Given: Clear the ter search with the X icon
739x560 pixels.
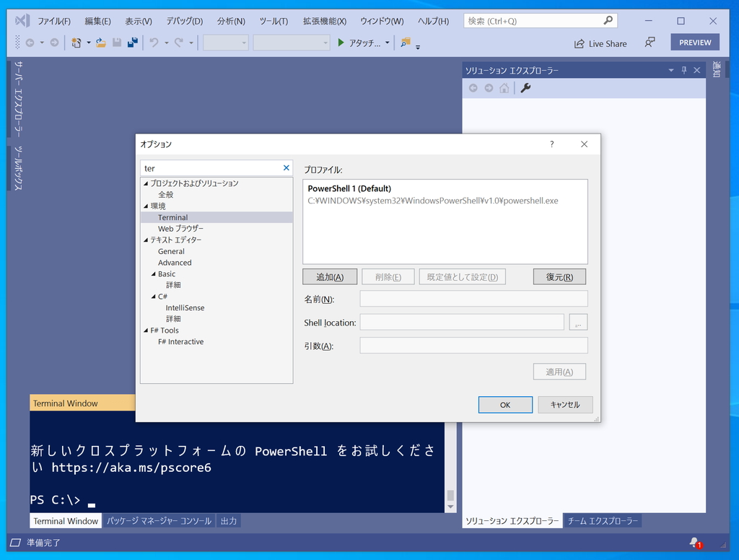Looking at the screenshot, I should [287, 167].
